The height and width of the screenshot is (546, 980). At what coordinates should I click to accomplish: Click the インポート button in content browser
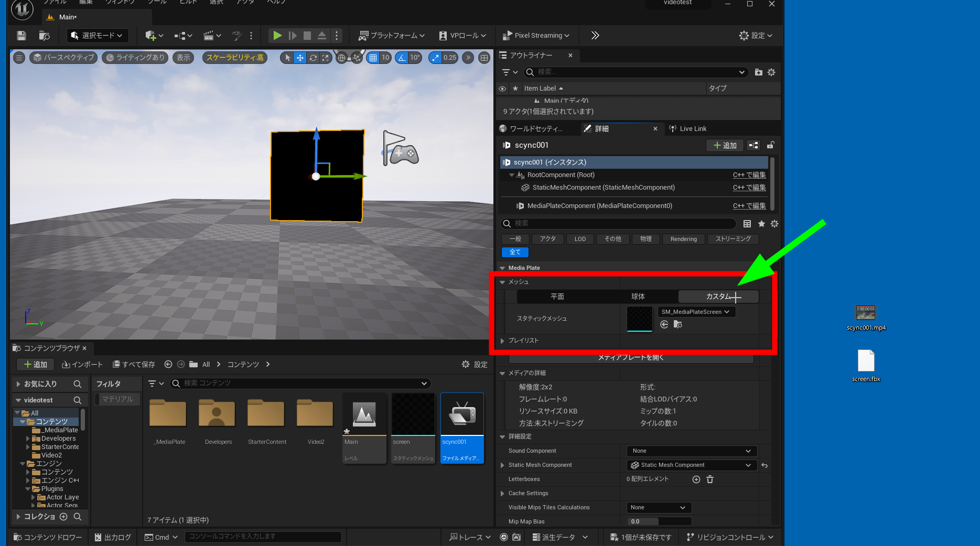point(82,365)
